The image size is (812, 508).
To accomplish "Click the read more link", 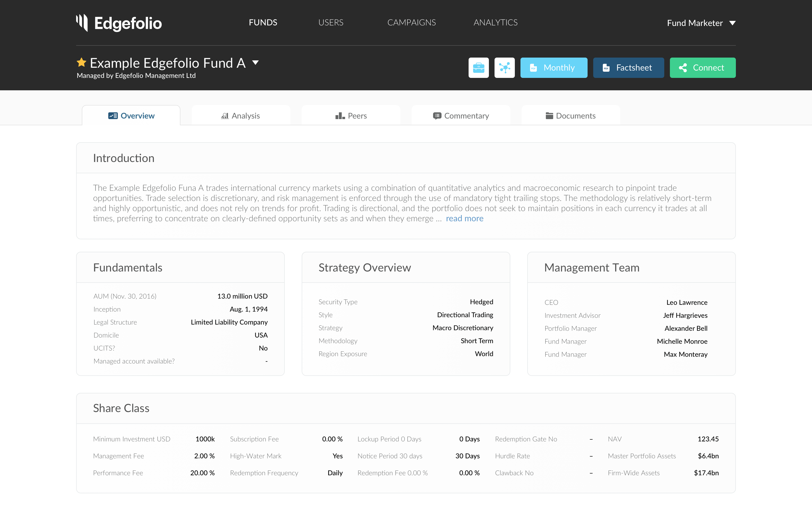I will click(464, 219).
